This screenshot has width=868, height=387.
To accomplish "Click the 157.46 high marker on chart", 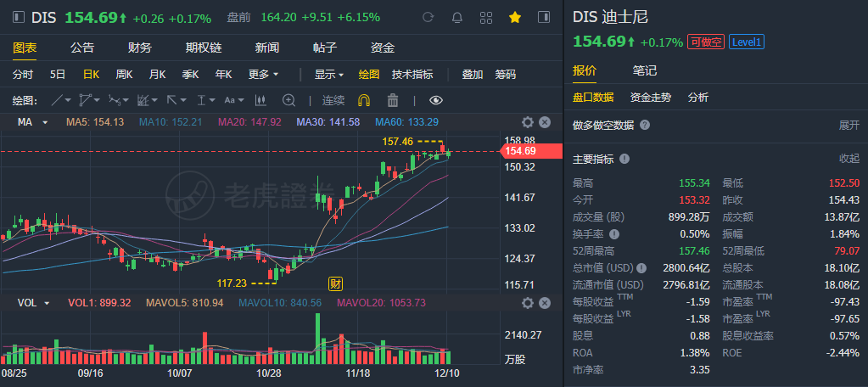I will coord(397,142).
